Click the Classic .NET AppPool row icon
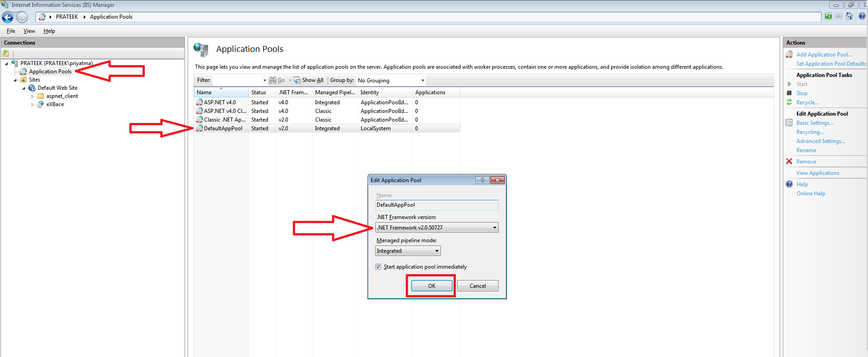868x357 pixels. point(199,120)
